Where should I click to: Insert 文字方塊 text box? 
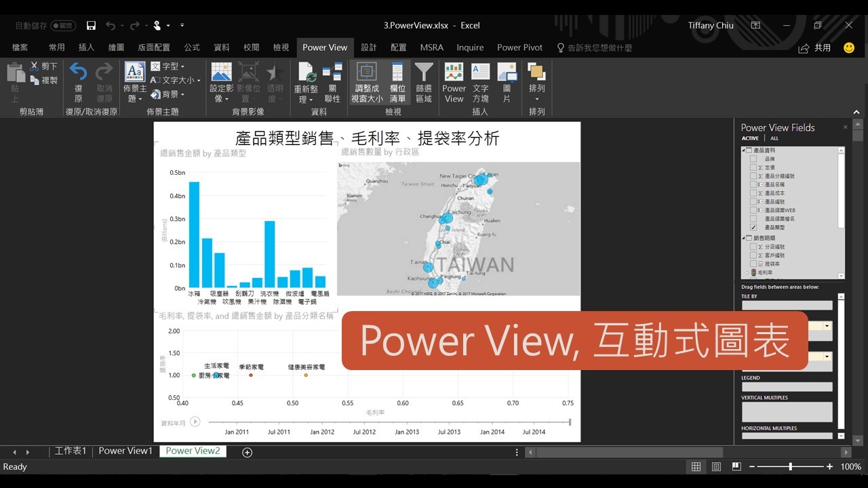[480, 82]
